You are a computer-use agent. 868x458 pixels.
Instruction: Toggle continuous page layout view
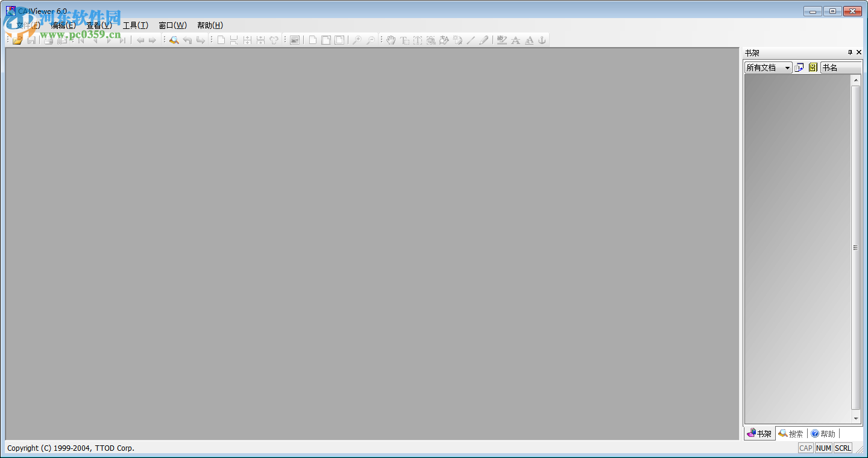326,40
